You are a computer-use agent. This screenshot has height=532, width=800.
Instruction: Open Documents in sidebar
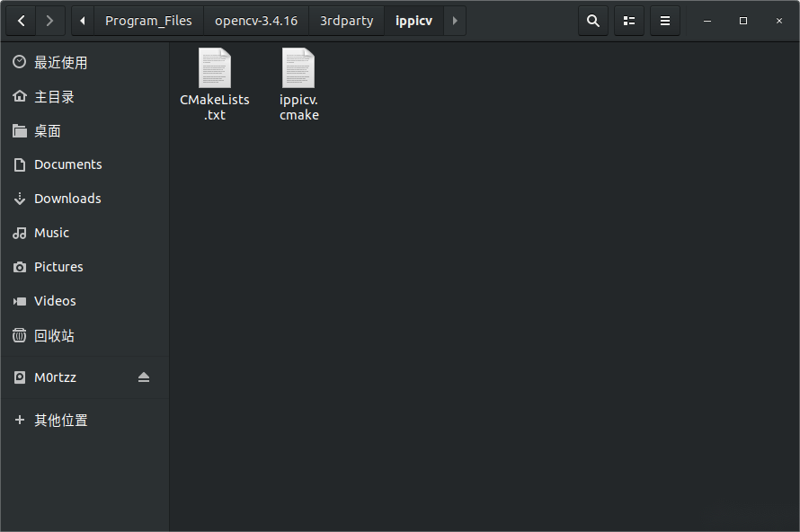84,164
